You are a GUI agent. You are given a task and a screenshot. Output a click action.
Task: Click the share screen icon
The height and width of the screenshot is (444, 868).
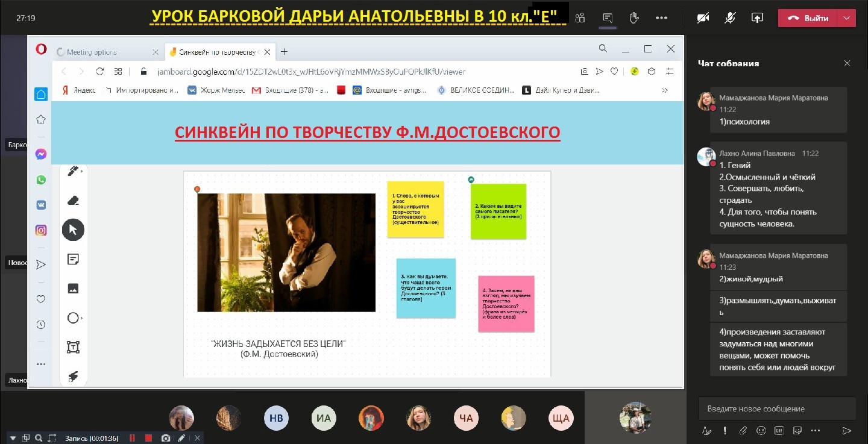click(757, 18)
